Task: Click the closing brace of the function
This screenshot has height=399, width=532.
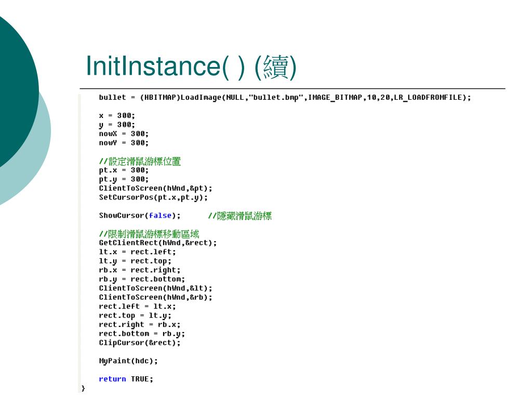Action: [x=83, y=388]
